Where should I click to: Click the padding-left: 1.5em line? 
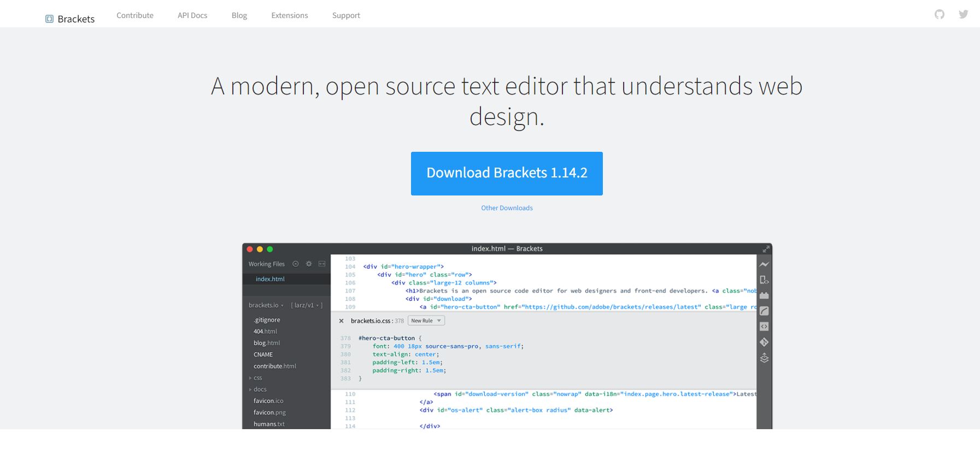click(x=408, y=363)
